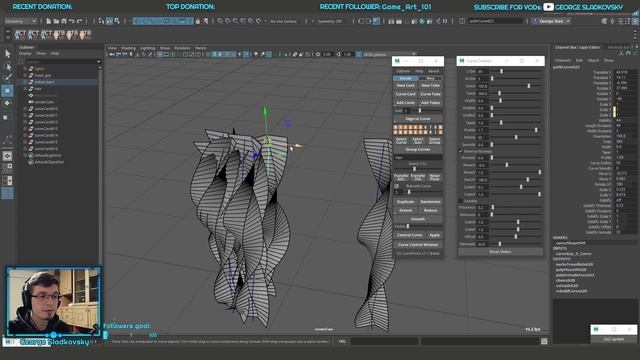Click the Group Curves button

click(418, 149)
